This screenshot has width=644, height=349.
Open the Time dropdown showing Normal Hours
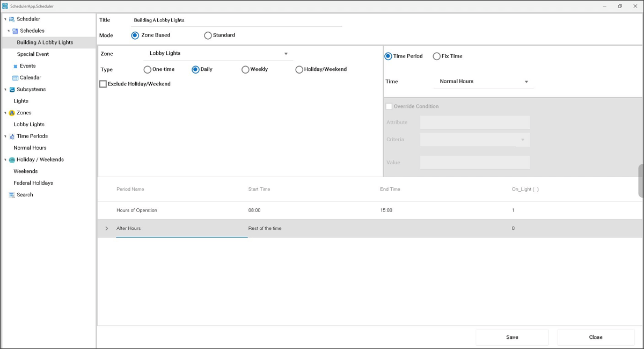526,82
